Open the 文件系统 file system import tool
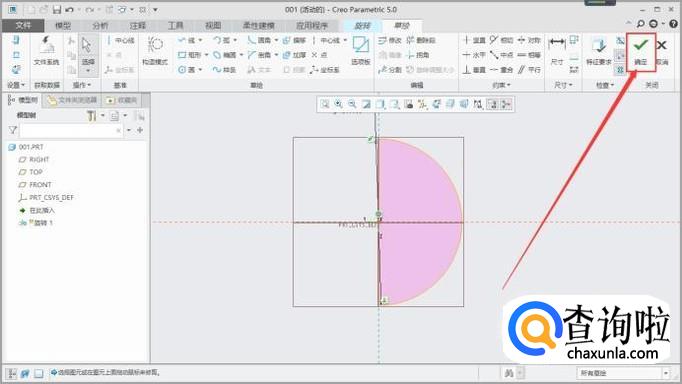The width and height of the screenshot is (682, 384). 46,51
